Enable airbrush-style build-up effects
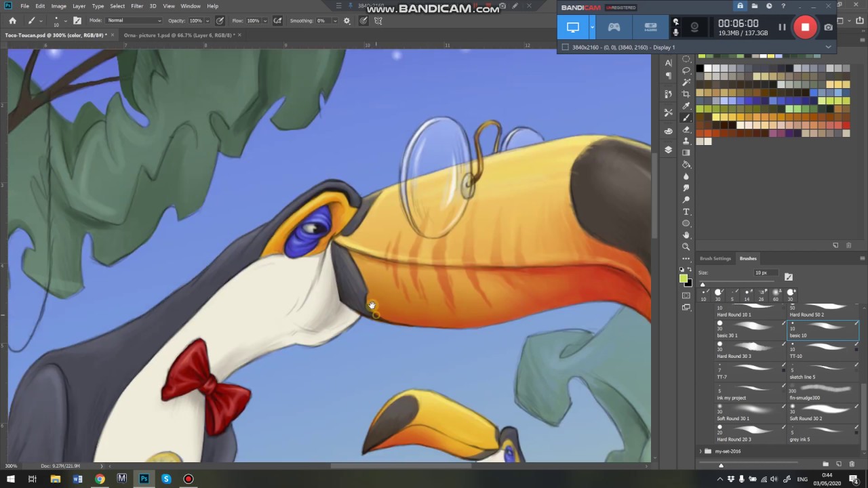 pos(277,21)
